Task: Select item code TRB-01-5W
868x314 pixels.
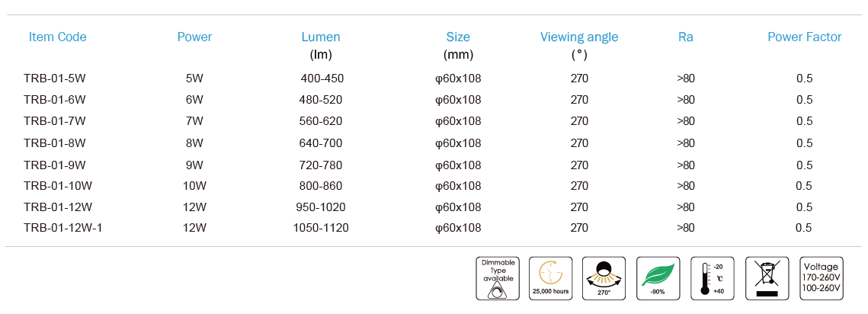Action: pyautogui.click(x=55, y=78)
